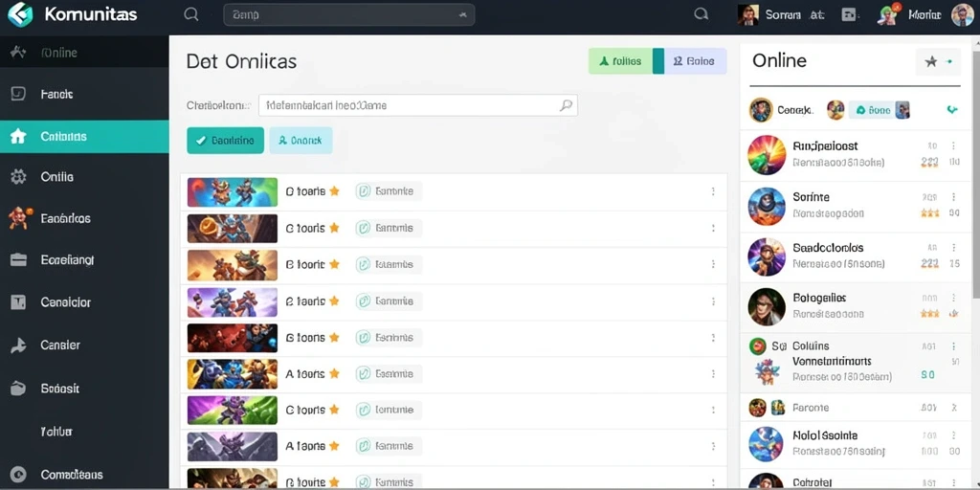Click the Conak avatar in Online panel
Screen dimensions: 980x490
[761, 110]
